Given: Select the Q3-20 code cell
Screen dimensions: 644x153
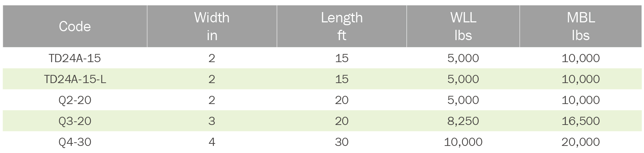Looking at the screenshot, I should pos(75,121).
